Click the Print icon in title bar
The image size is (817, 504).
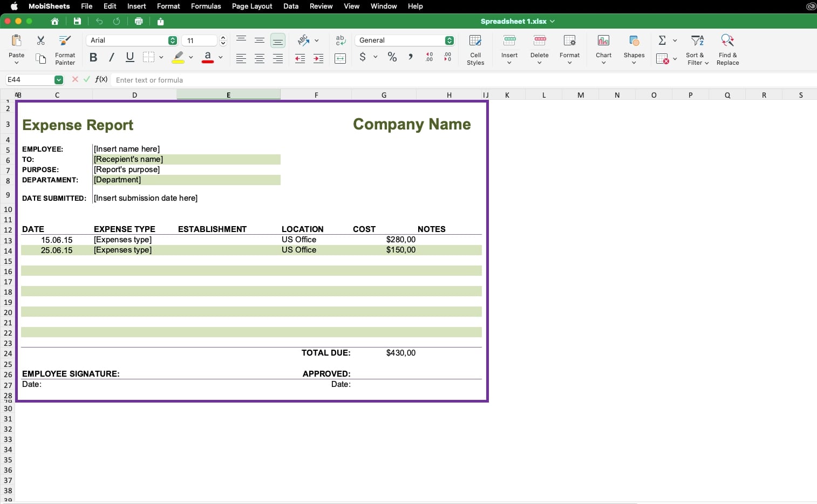click(x=139, y=22)
